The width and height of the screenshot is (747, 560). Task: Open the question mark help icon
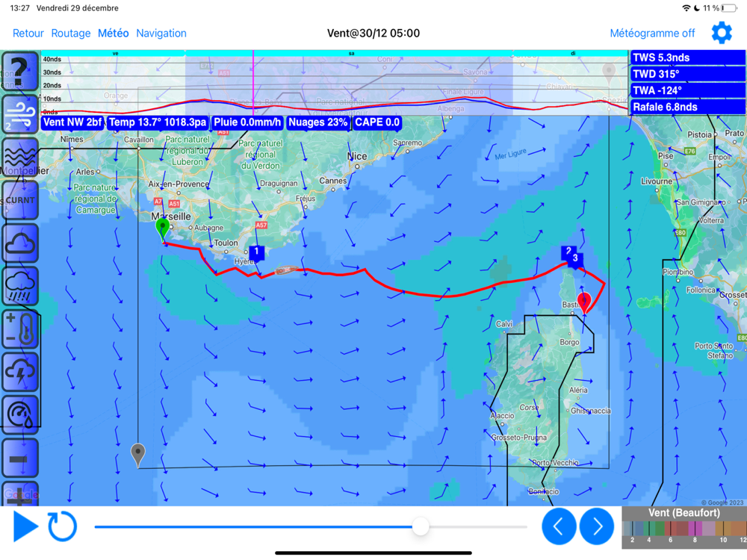[x=20, y=72]
